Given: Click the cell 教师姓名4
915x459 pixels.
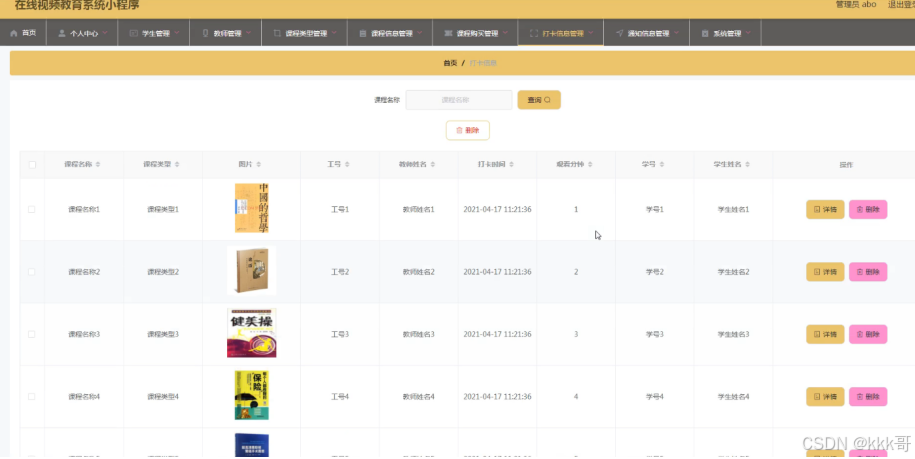Looking at the screenshot, I should tap(418, 397).
